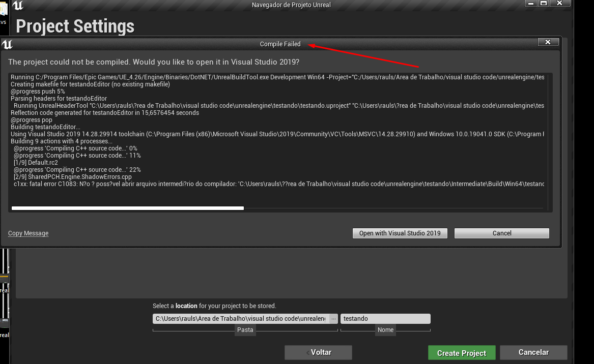Screen dimensions: 594x364
Task: Click the Unreal logo in Compile Failed dialog
Action: point(7,44)
